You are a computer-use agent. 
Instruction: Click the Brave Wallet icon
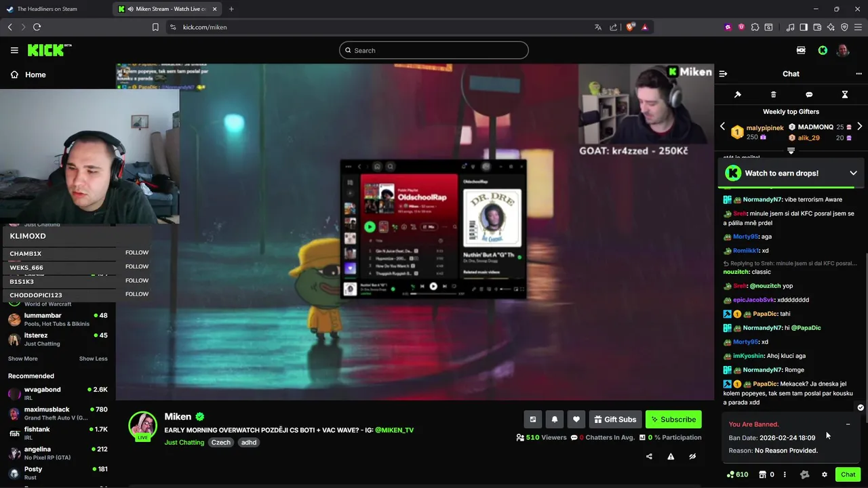pos(817,27)
